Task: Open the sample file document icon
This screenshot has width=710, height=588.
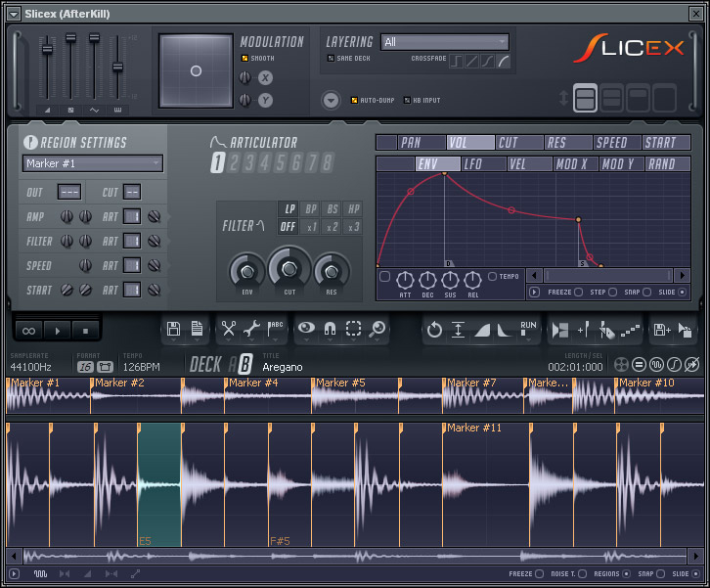Action: pyautogui.click(x=197, y=329)
